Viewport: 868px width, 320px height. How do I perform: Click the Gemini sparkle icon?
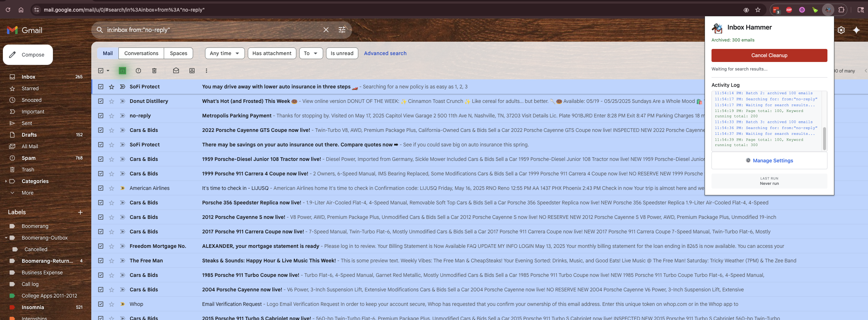pos(856,30)
